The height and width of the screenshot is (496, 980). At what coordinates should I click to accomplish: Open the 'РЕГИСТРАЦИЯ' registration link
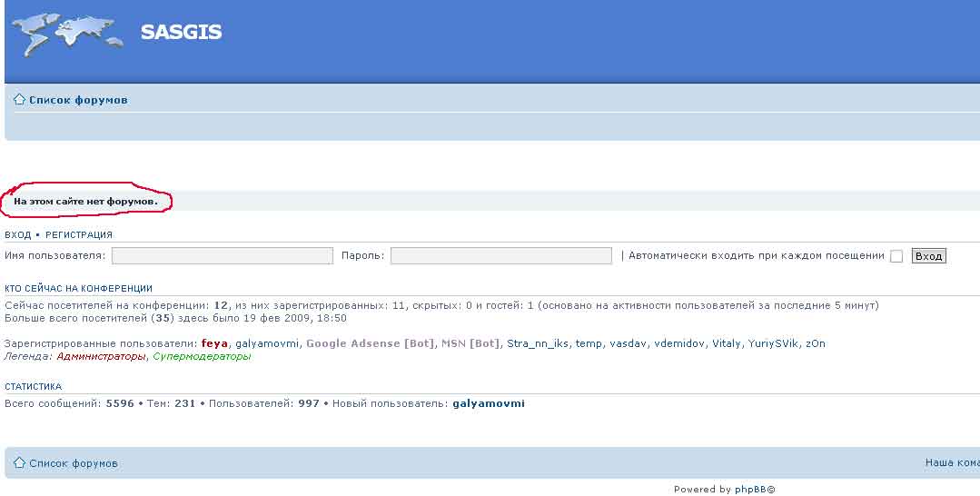point(79,234)
